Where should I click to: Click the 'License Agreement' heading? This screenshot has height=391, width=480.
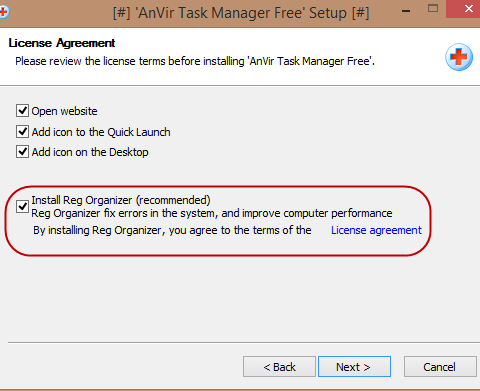[x=62, y=43]
